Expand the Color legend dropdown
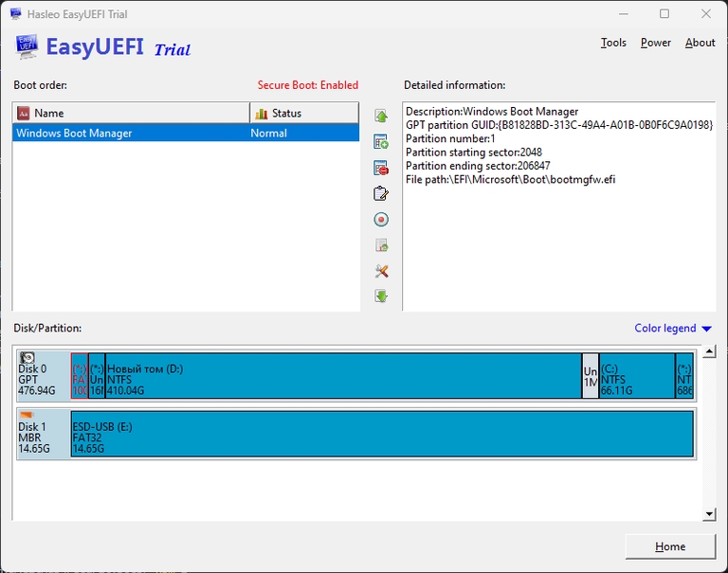728x573 pixels. pos(672,329)
